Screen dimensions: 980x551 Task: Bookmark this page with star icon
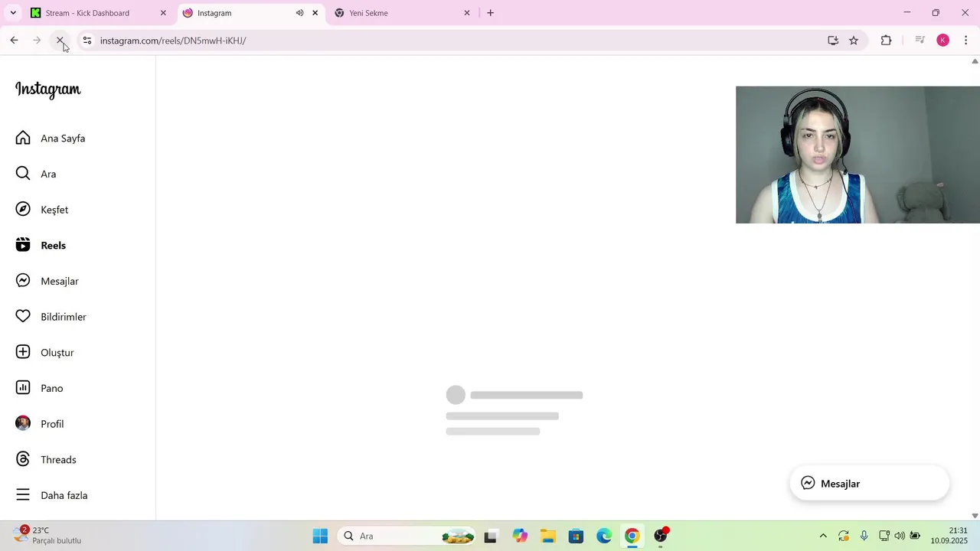point(854,41)
